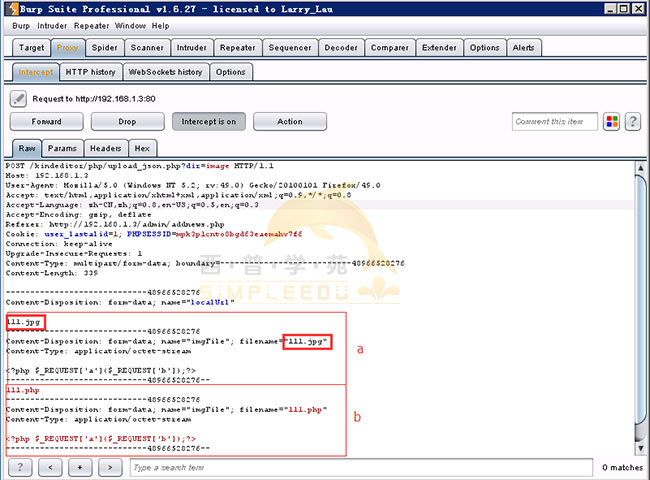The width and height of the screenshot is (650, 480).
Task: Go to previous search match
Action: [x=50, y=468]
